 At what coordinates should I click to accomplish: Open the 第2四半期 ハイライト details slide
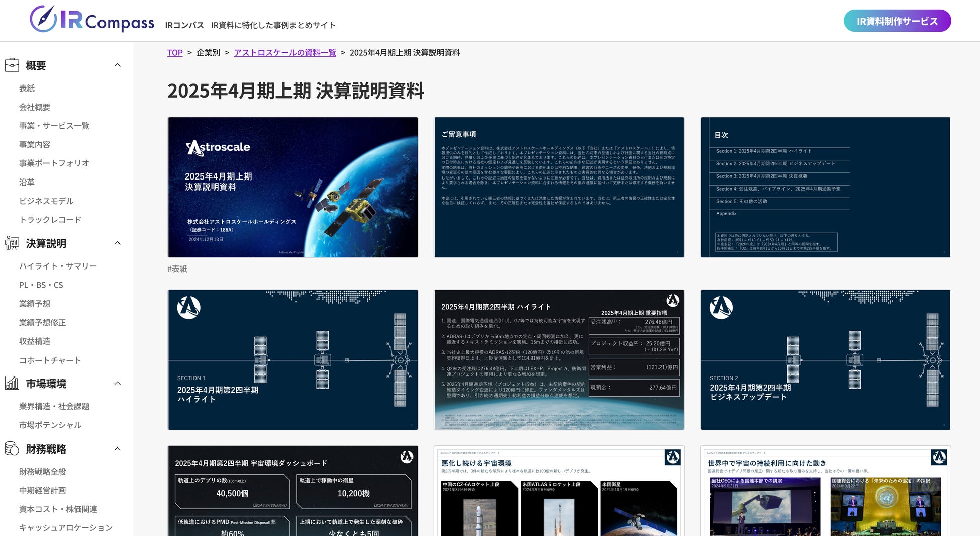point(559,360)
